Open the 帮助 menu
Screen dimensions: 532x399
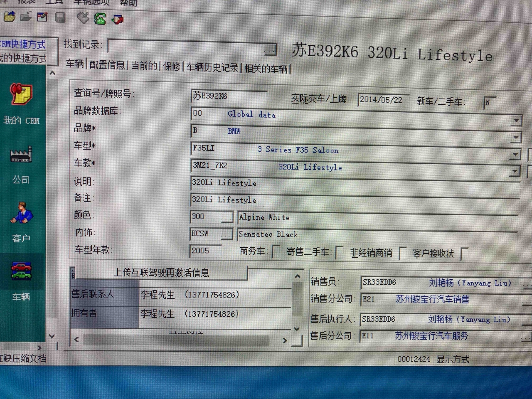128,2
